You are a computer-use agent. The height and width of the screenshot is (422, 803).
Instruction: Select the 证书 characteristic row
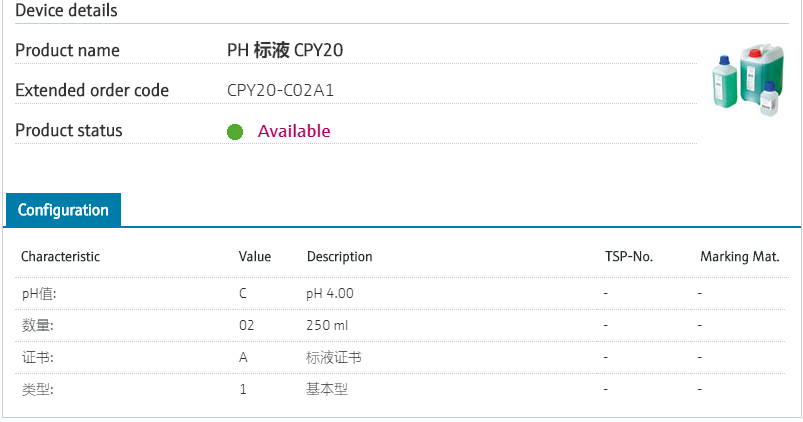click(402, 357)
